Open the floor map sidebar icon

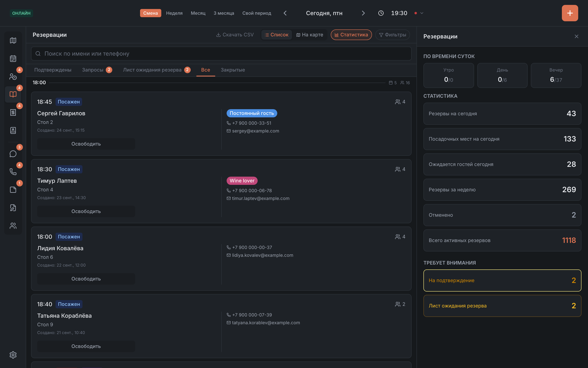point(13,40)
